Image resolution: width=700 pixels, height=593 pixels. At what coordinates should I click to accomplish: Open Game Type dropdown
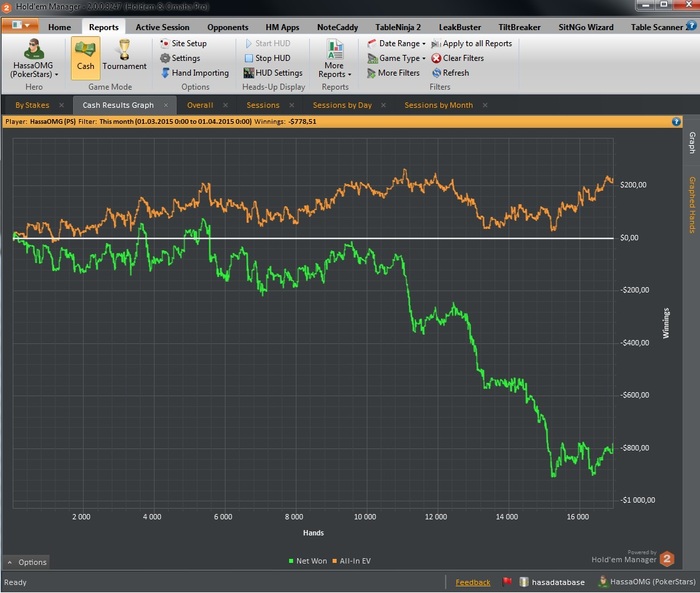[396, 58]
